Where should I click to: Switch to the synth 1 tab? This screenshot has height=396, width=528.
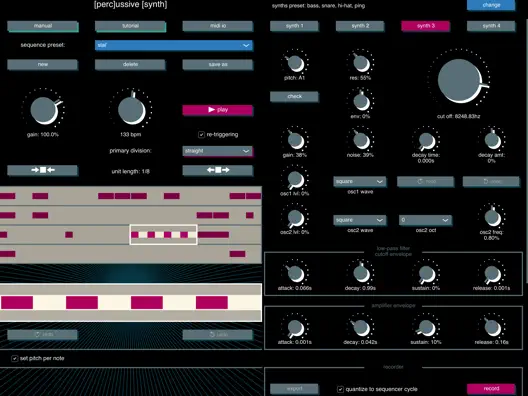(x=294, y=26)
